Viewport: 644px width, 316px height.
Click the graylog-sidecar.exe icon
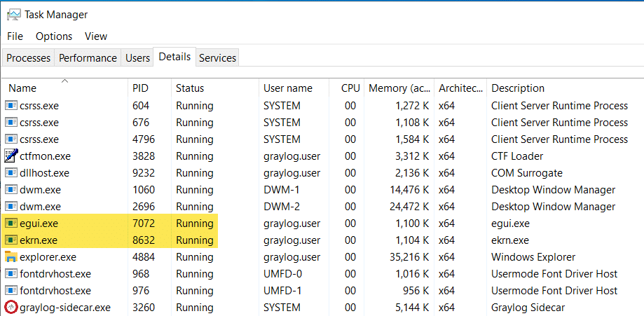click(x=11, y=308)
